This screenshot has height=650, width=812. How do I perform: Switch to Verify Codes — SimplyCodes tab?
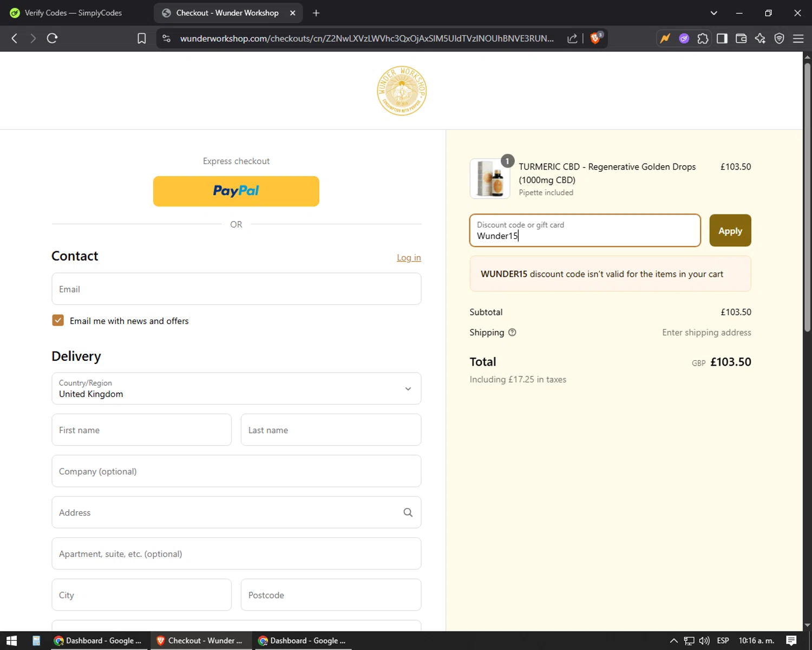[x=74, y=13]
